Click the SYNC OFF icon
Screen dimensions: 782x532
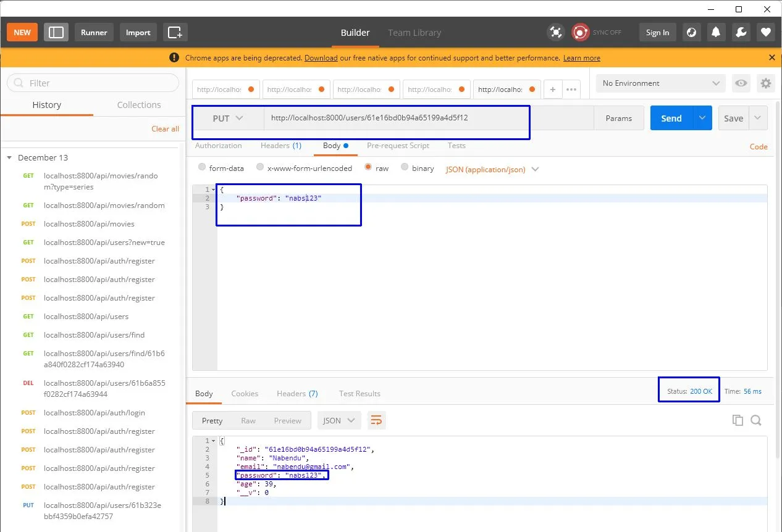[580, 32]
